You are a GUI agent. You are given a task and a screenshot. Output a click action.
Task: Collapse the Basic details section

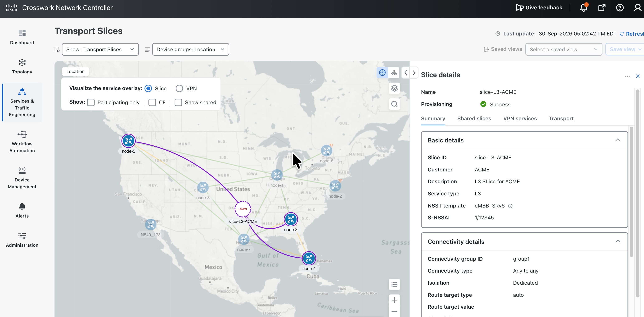click(x=618, y=140)
